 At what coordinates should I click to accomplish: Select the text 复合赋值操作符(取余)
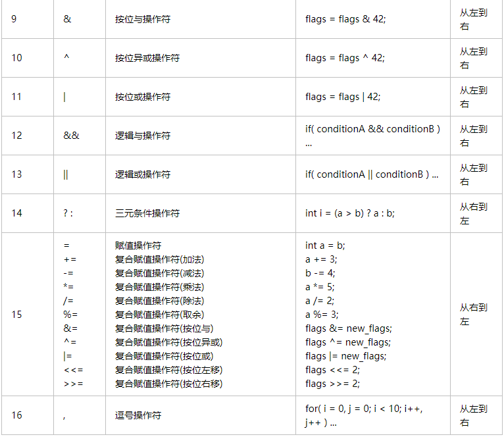pos(160,315)
